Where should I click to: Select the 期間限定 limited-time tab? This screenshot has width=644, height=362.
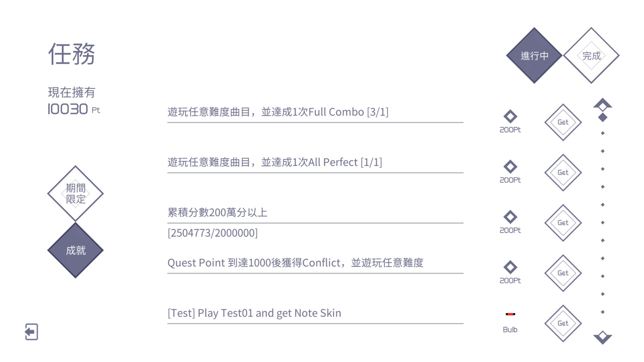pos(76,194)
